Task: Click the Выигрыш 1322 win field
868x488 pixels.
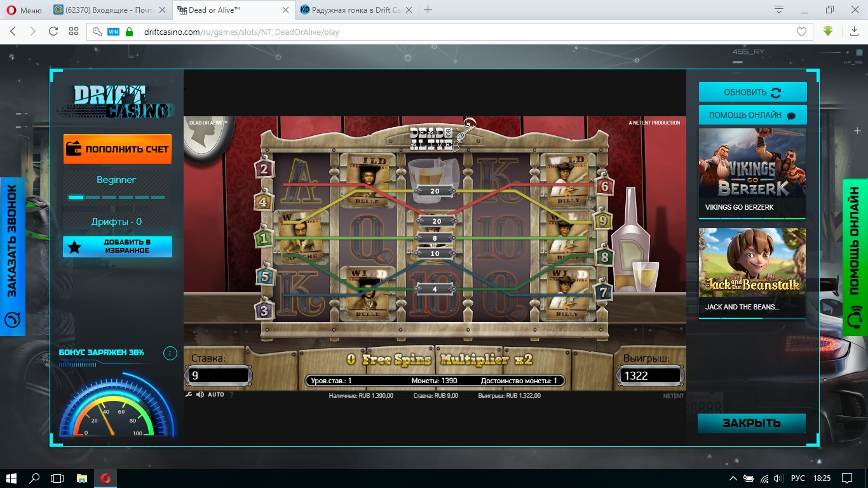Action: pos(651,376)
